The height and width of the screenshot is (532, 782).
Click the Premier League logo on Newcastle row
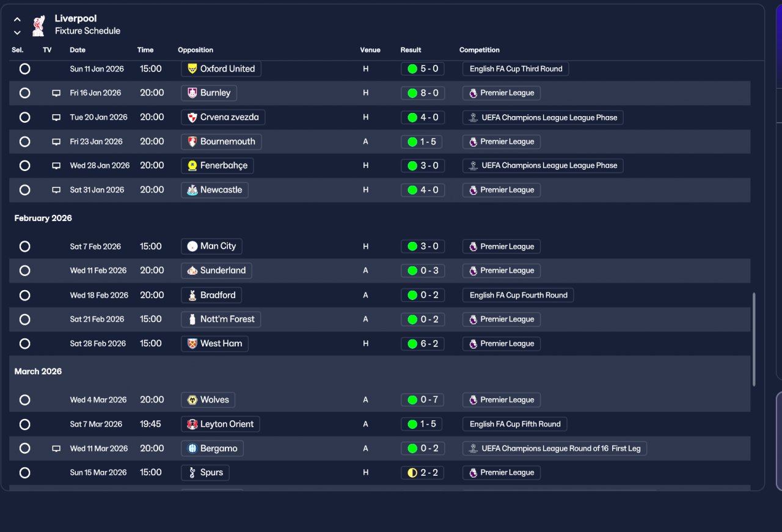(x=473, y=190)
